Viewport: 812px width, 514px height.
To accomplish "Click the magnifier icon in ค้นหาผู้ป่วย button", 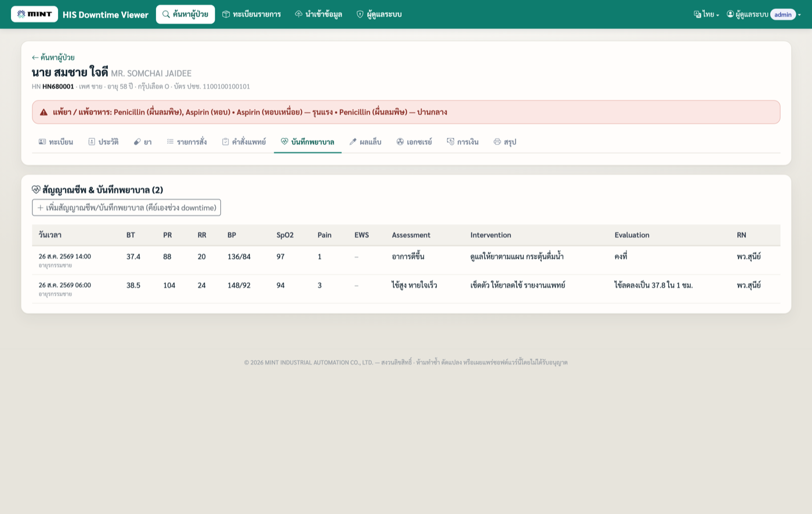I will tap(166, 15).
